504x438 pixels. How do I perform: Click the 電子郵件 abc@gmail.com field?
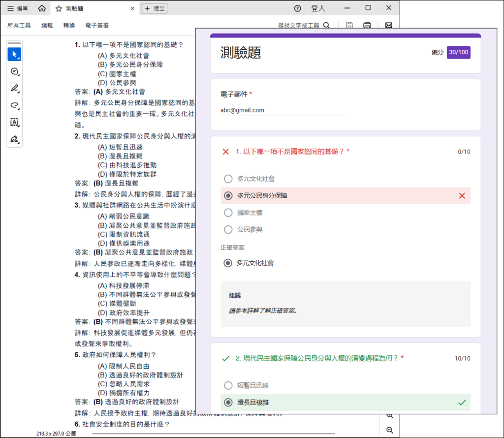point(283,110)
